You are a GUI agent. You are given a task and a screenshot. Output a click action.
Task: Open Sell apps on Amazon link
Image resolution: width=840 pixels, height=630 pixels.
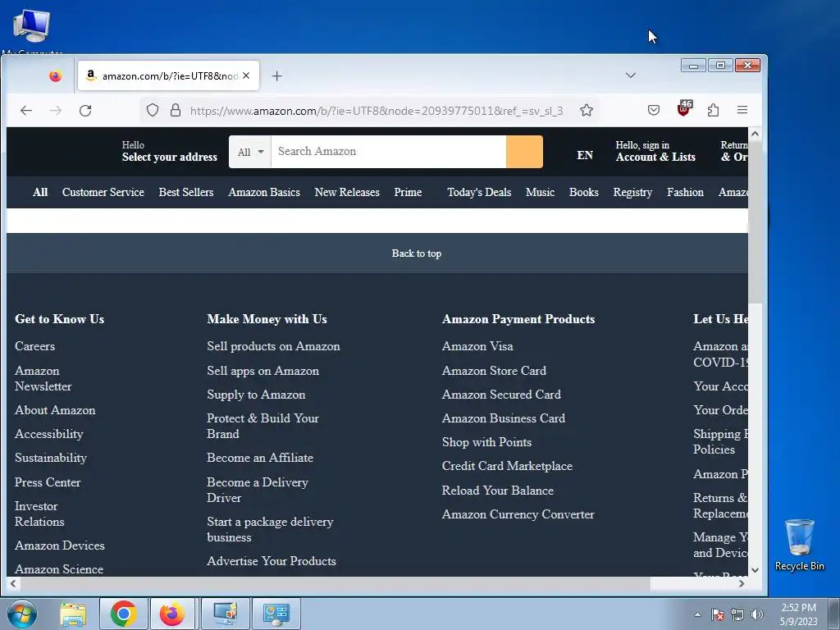(262, 371)
